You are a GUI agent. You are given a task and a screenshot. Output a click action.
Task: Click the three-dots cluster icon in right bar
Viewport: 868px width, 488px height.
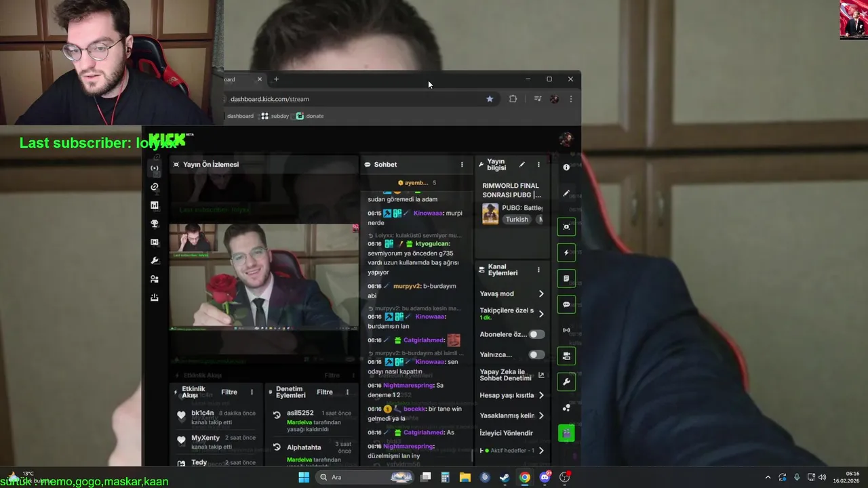pos(566,407)
